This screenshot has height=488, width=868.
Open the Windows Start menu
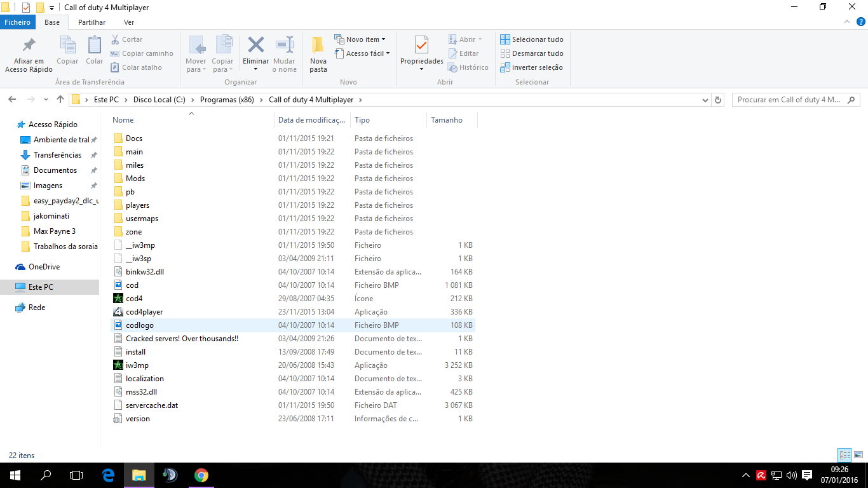pyautogui.click(x=15, y=475)
